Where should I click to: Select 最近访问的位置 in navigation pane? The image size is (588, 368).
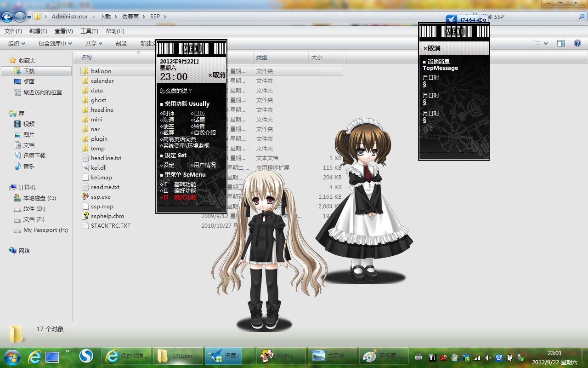point(43,92)
